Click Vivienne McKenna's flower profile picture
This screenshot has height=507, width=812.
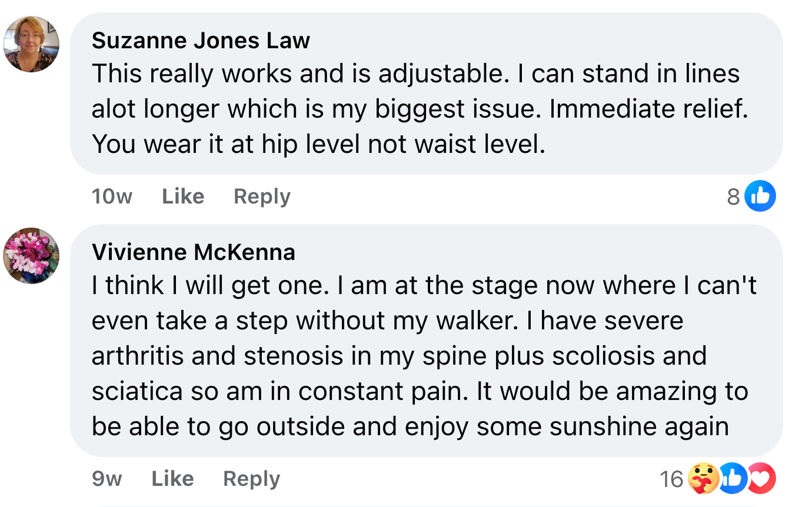[31, 256]
